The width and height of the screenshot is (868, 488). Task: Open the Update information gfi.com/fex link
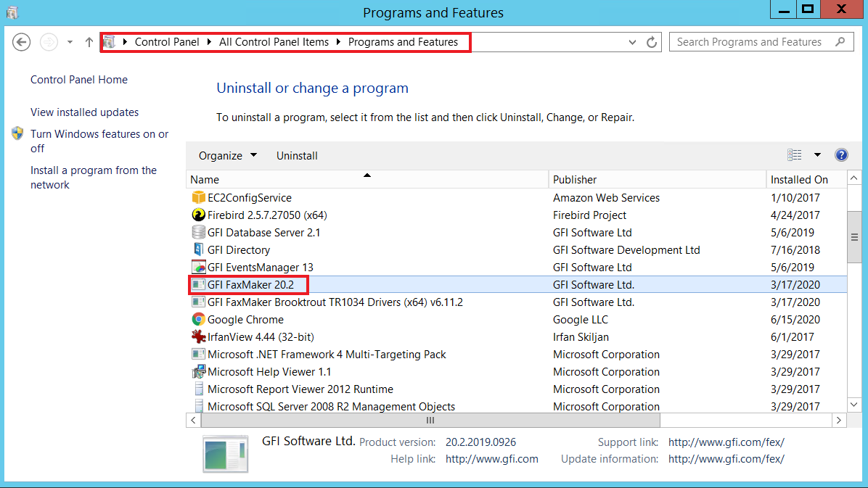[726, 459]
